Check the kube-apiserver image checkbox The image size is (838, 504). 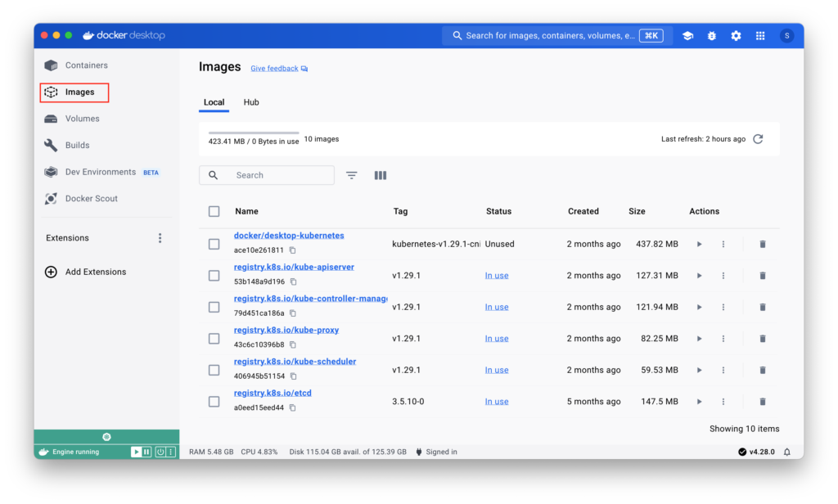coord(214,276)
